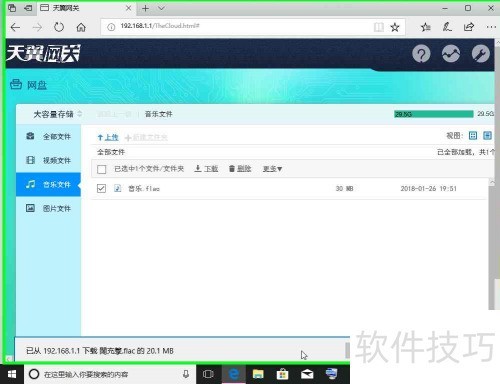Viewport: 500px width, 384px height.
Task: Open the network status chart icon
Action: 451,54
